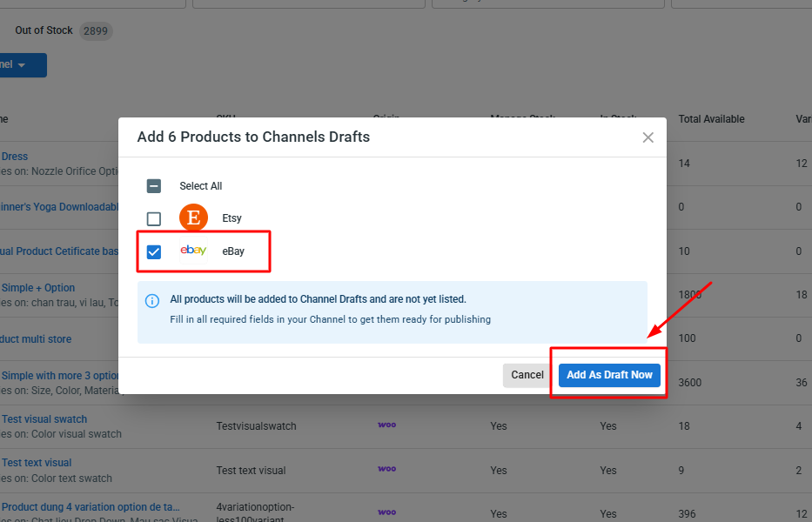Click the Etsy logo icon
This screenshot has width=812, height=522.
pos(194,217)
